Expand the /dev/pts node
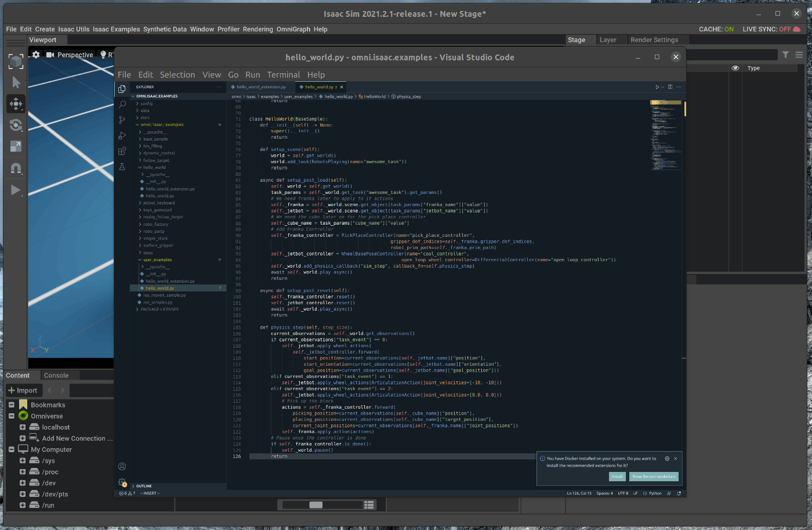This screenshot has height=530, width=812. tap(23, 494)
